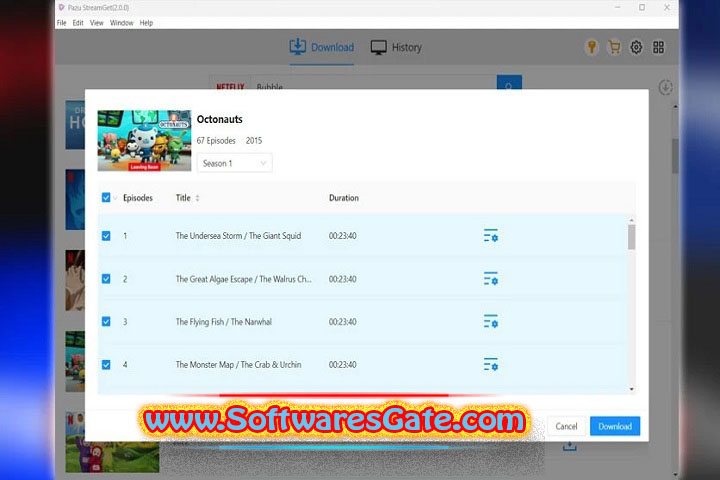Open settings for episode 2 Great Algae Escape

tap(490, 279)
